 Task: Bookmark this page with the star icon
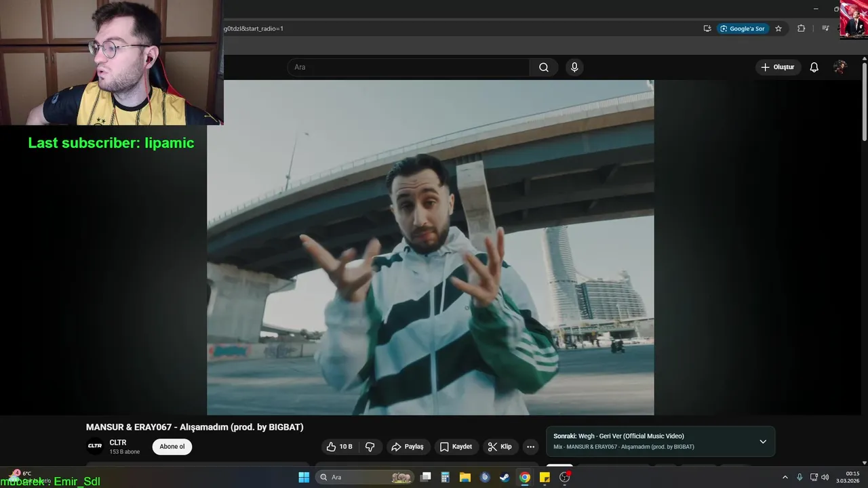778,28
